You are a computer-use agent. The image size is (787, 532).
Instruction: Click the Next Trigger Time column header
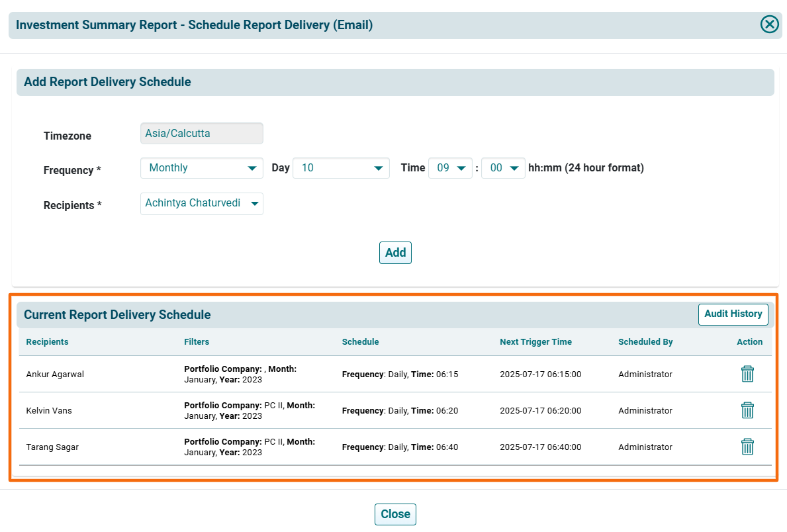535,342
